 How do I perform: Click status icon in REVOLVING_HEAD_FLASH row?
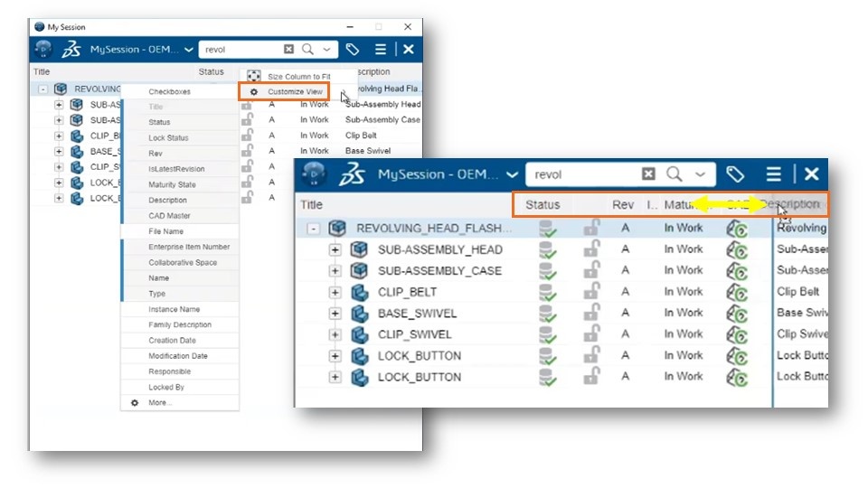tap(548, 229)
